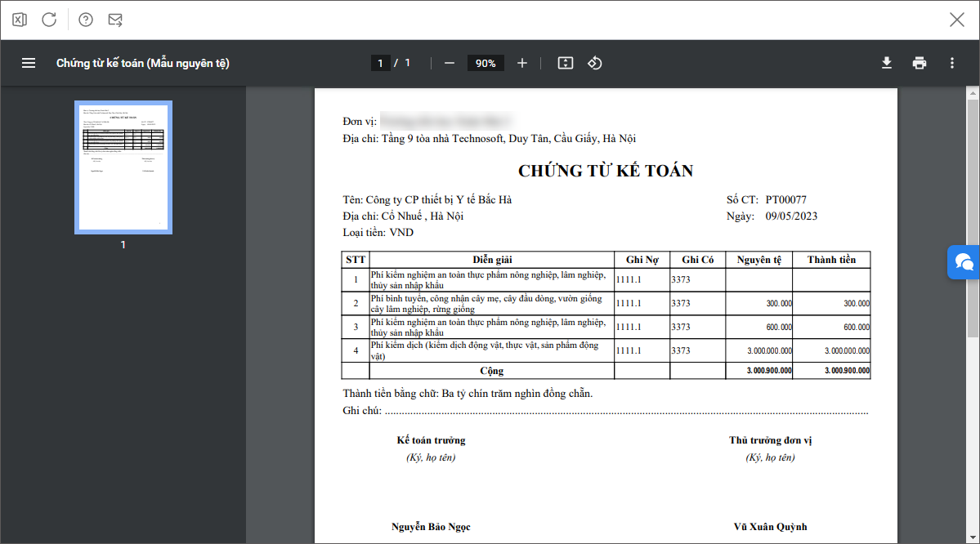Fit the document to page

(565, 63)
